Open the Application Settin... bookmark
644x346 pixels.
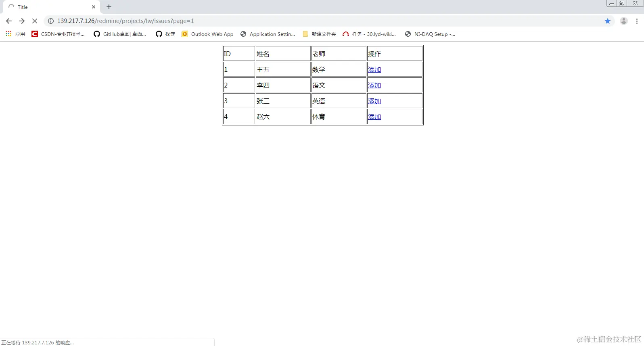pos(268,34)
